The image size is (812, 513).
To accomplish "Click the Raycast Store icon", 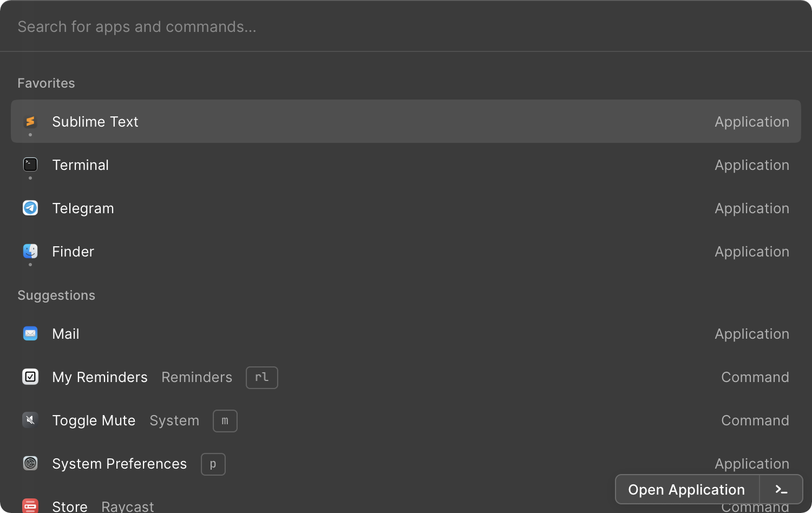I will click(x=30, y=505).
